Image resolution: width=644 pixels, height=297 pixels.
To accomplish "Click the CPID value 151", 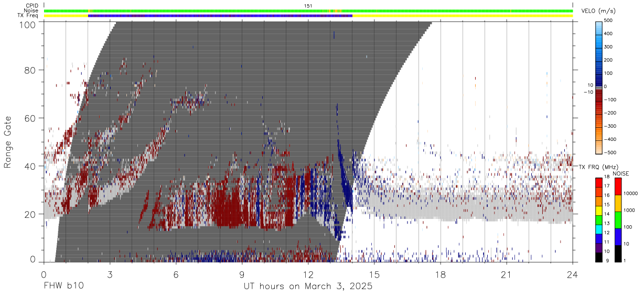I will click(x=308, y=6).
